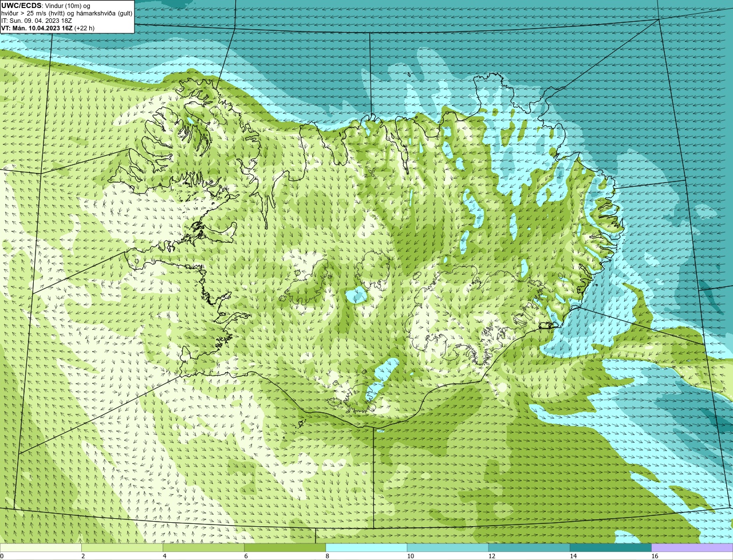Click the legend swatch for 4–6 m/s
Image resolution: width=733 pixels, height=560 pixels.
pos(203,547)
